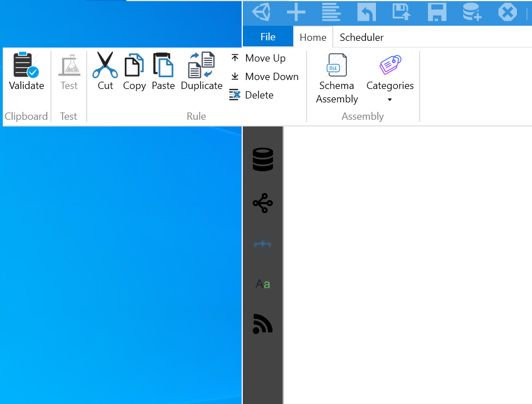Click Move Down in the Rule group
The image size is (532, 404).
coord(271,77)
